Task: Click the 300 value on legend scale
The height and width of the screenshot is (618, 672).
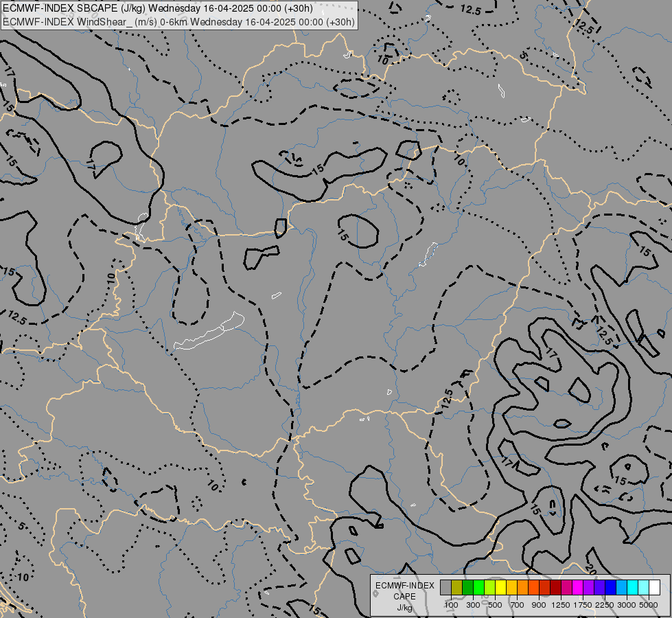Action: (x=473, y=605)
